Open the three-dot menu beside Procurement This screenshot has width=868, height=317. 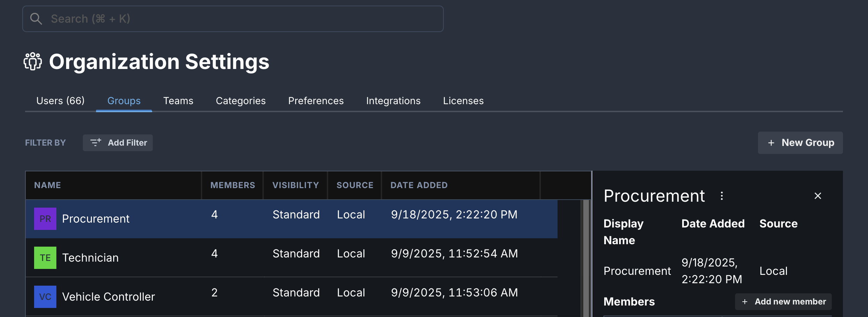point(722,196)
